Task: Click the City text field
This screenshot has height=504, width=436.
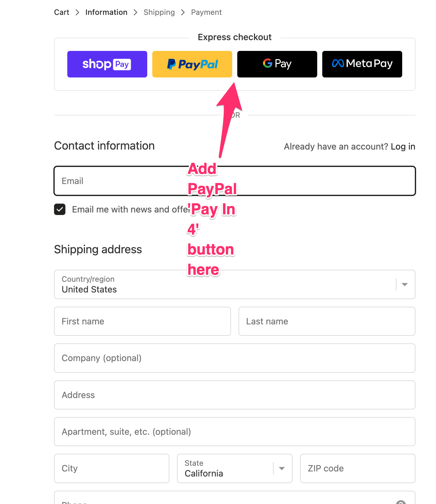Action: tap(112, 468)
